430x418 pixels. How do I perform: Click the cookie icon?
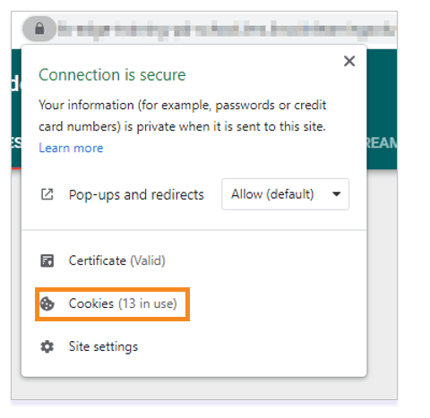click(x=47, y=304)
